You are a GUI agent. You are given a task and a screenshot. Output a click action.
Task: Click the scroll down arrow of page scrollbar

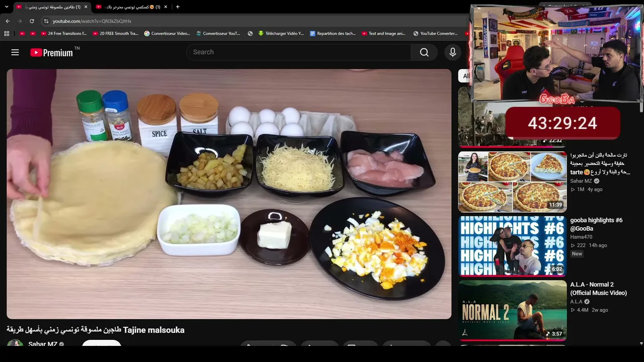coord(641,343)
